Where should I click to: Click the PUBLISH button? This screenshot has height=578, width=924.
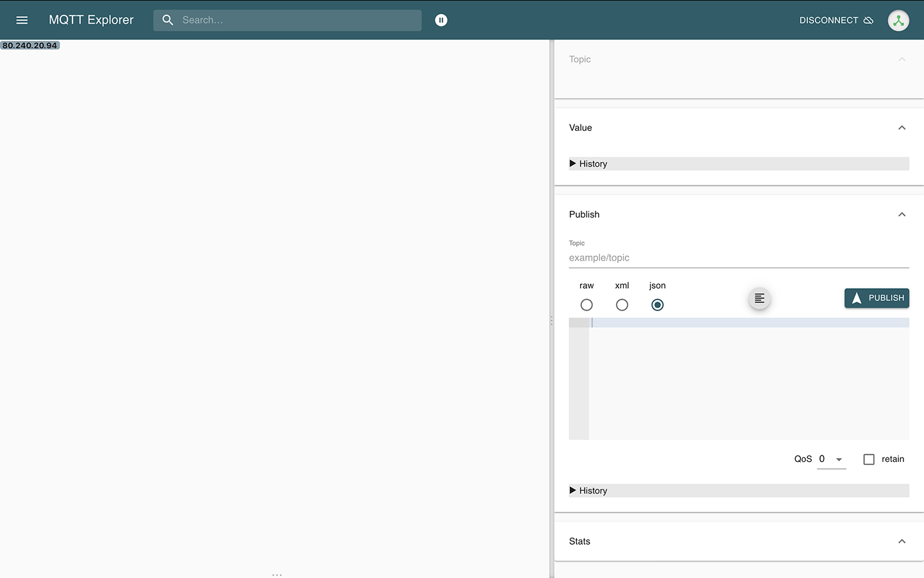click(877, 298)
